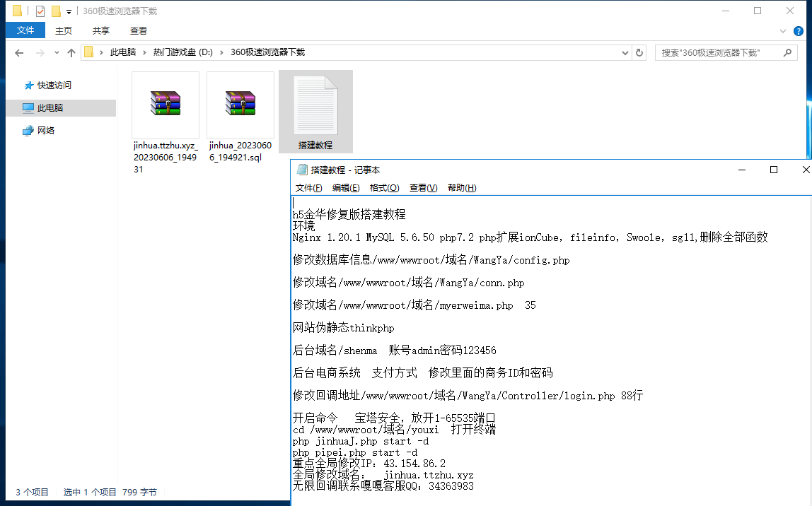Open the Explorer help icon
Viewport: 812px width, 506px height.
click(x=799, y=31)
